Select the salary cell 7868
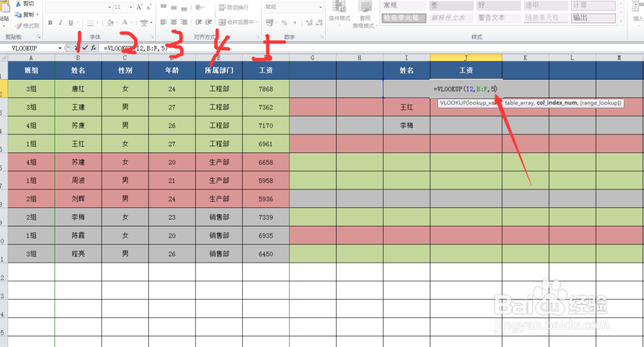The image size is (644, 347). (x=266, y=89)
